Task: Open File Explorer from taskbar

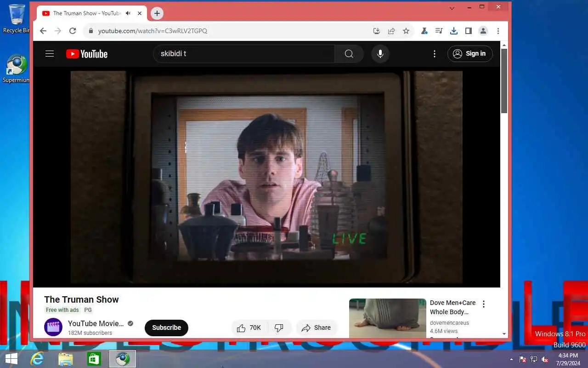Action: click(66, 359)
